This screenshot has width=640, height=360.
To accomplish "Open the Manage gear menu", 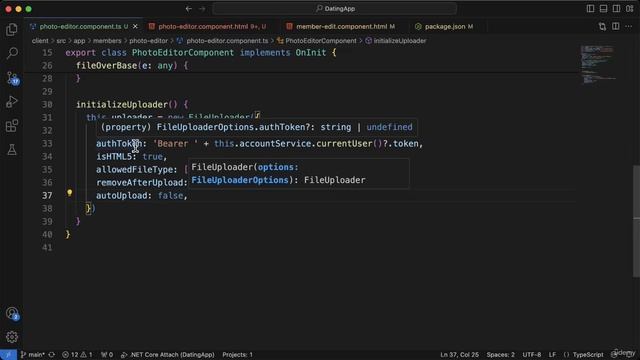I will (x=12, y=337).
